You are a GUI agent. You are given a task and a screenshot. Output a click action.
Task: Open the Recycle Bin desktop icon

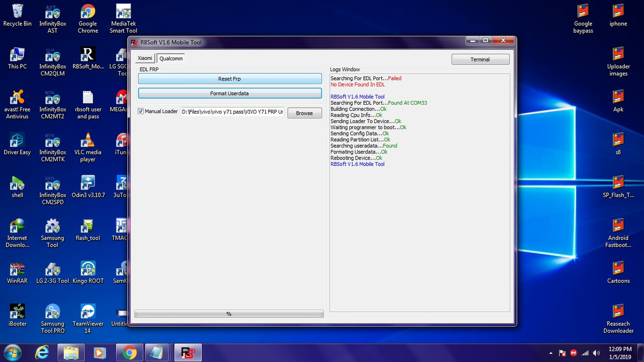coord(17,16)
